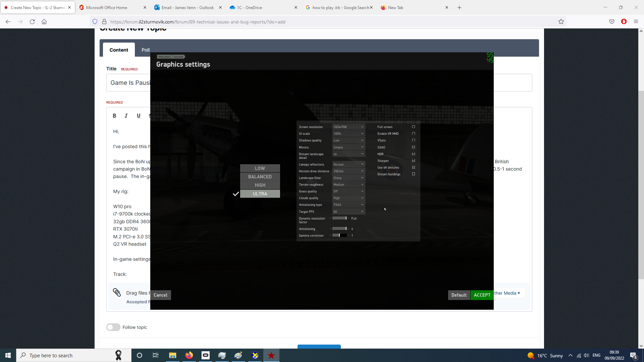Adjust the Gamma correction slider
The height and width of the screenshot is (362, 644).
click(339, 236)
